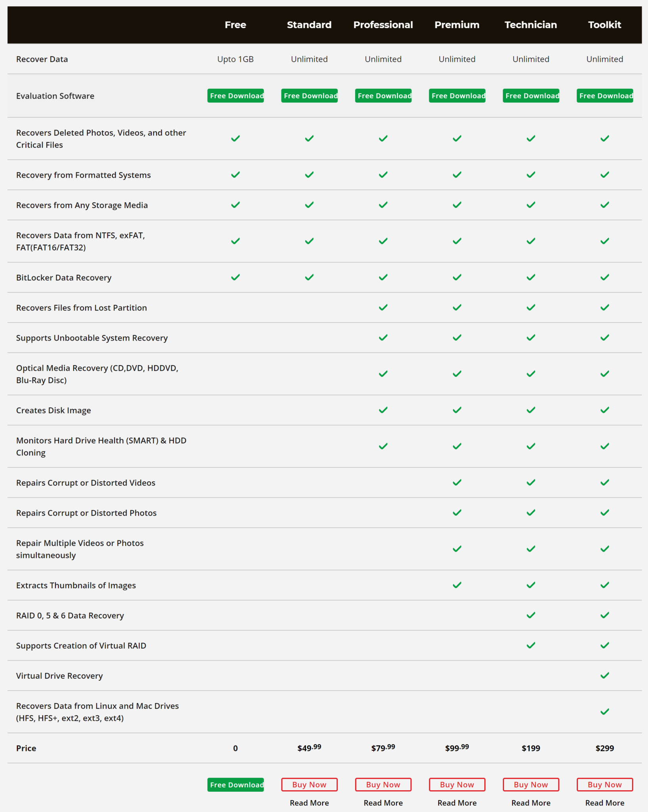
Task: Click the $79.99 Professional price
Action: click(x=383, y=748)
